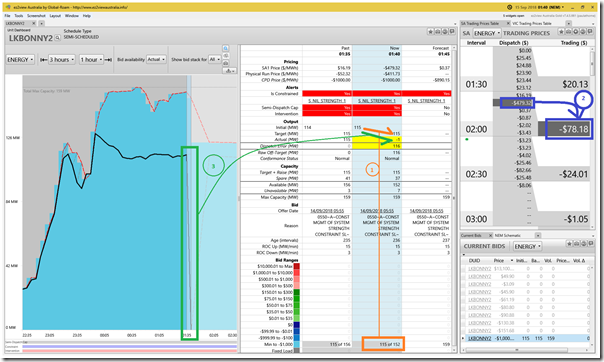
Task: Click the search icon beside LKBONNY2
Action: (57, 38)
